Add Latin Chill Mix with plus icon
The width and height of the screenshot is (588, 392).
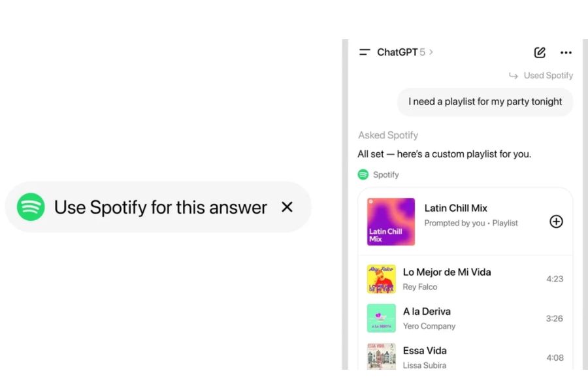click(556, 221)
